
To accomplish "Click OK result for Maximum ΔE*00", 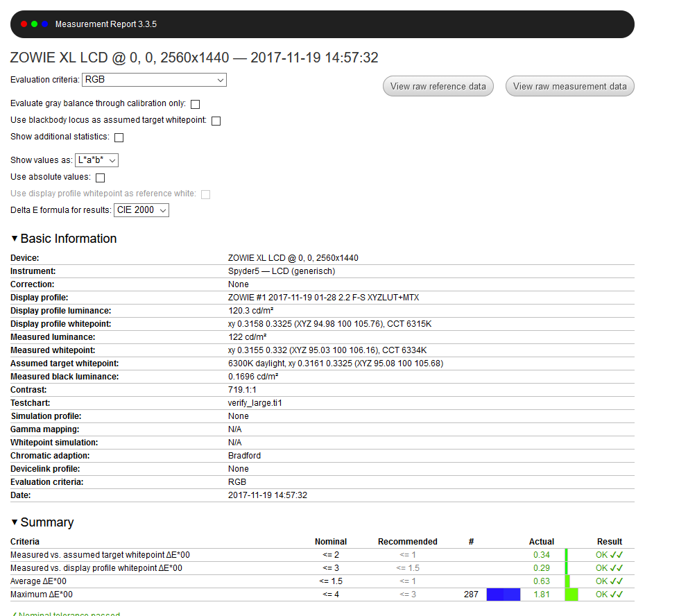I will 610,594.
